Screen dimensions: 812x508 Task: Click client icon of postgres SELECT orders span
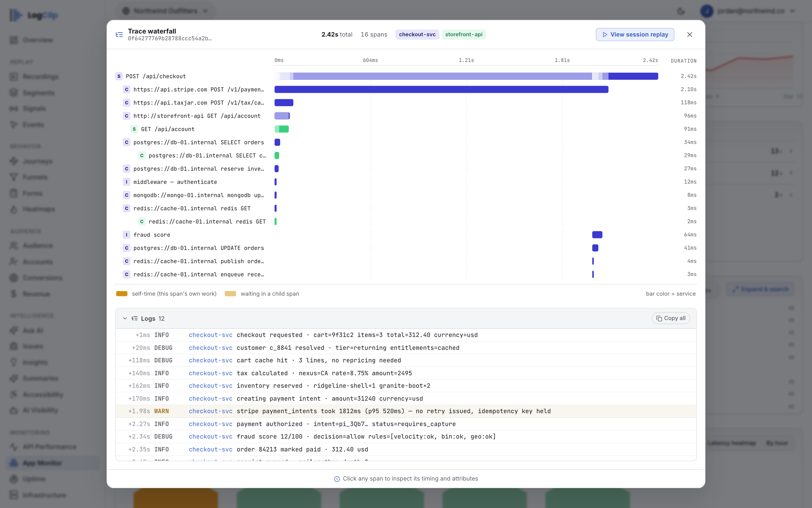pos(127,142)
